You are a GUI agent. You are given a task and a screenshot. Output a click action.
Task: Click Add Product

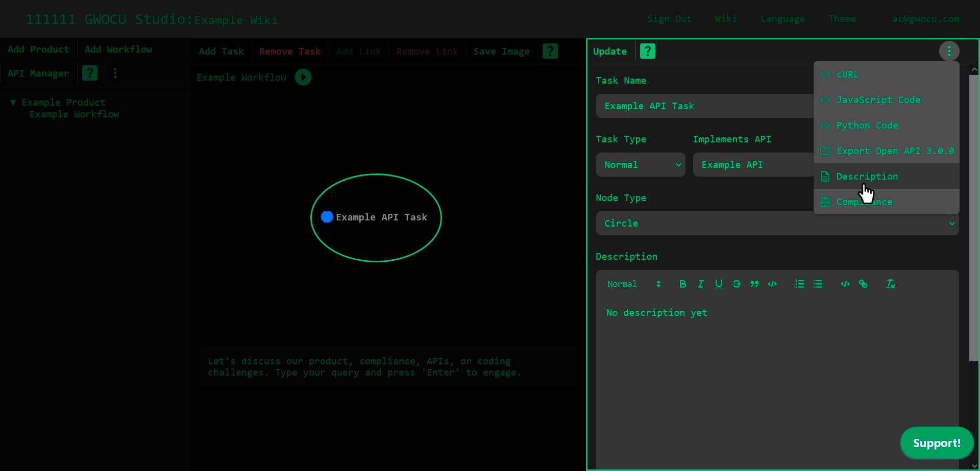point(38,49)
